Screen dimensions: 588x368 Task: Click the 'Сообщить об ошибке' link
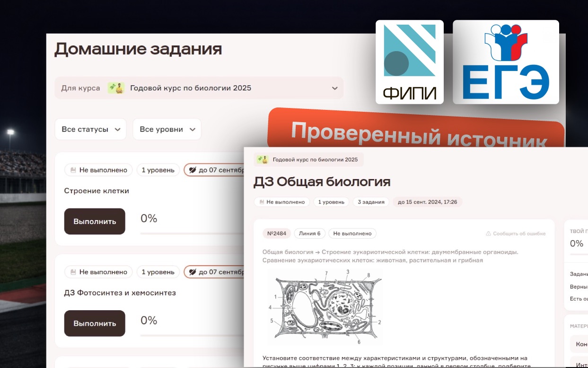[x=519, y=233]
